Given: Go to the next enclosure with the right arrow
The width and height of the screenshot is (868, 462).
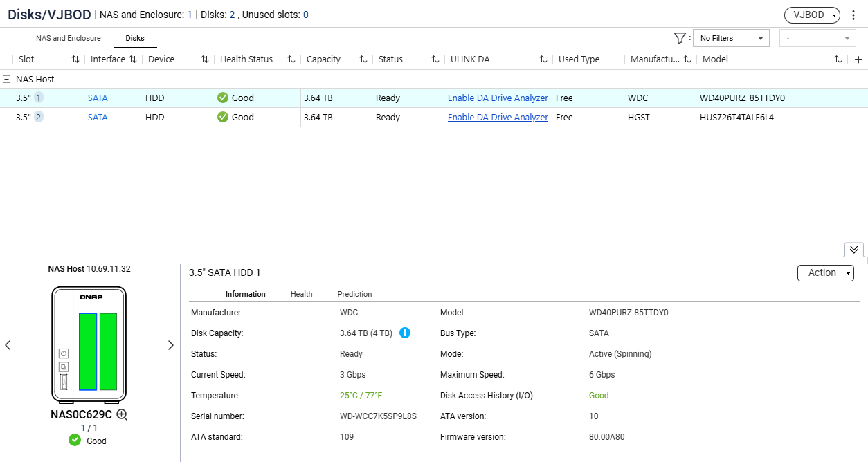Looking at the screenshot, I should coord(171,345).
